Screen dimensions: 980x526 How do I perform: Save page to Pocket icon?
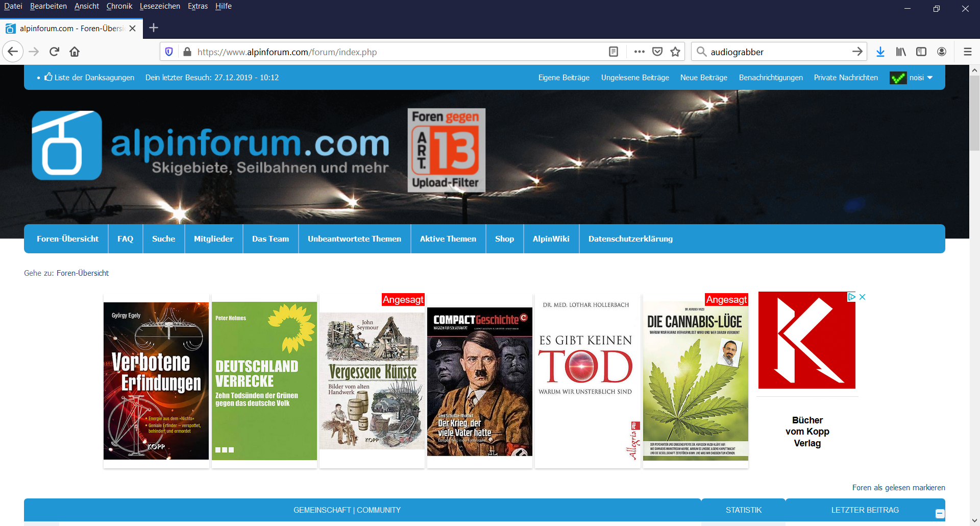pyautogui.click(x=657, y=52)
